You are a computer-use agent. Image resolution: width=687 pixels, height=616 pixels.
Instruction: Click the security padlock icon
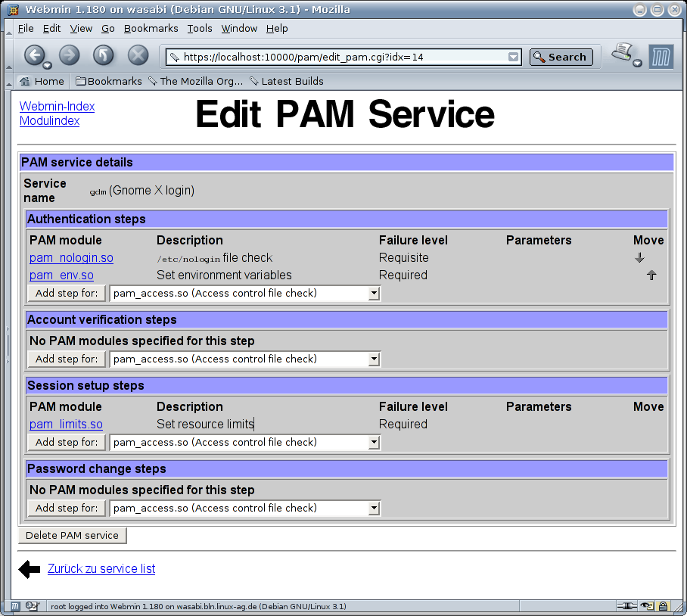[664, 606]
